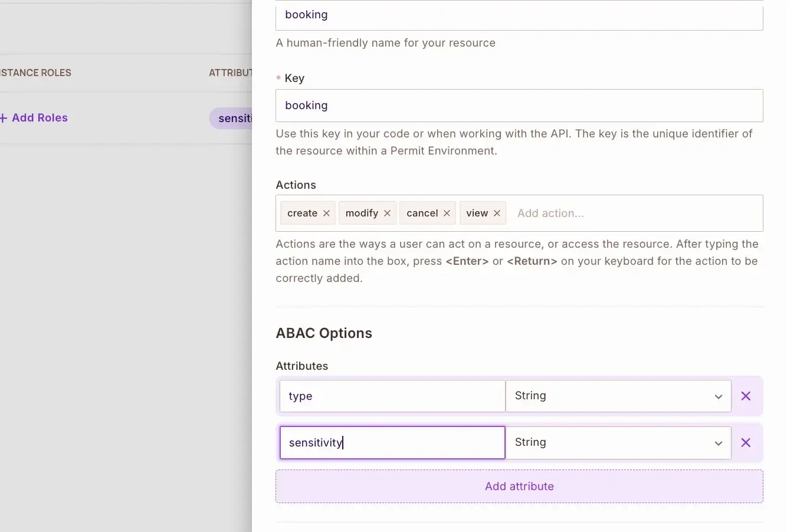Click the Instance Roles column header
Viewport: 787px width, 532px height.
pos(35,73)
